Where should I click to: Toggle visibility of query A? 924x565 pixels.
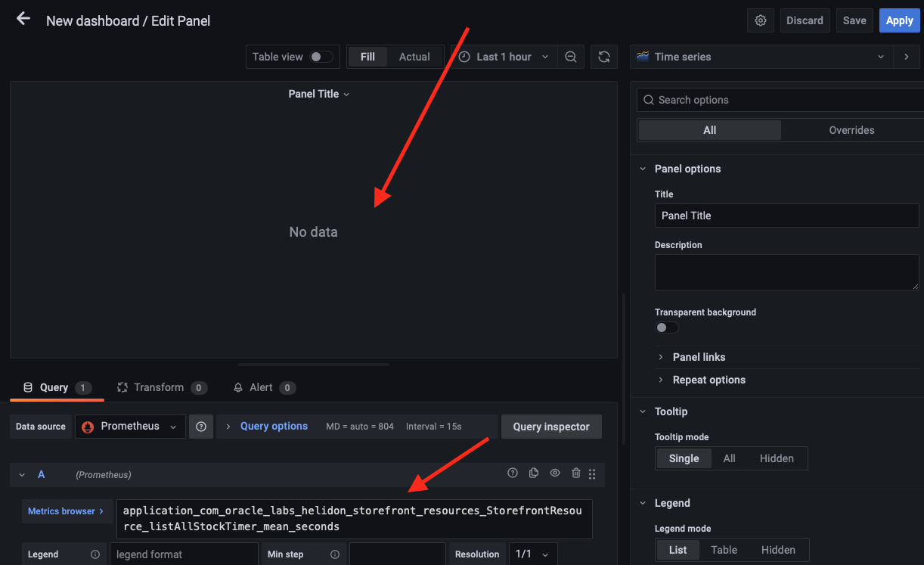[555, 473]
